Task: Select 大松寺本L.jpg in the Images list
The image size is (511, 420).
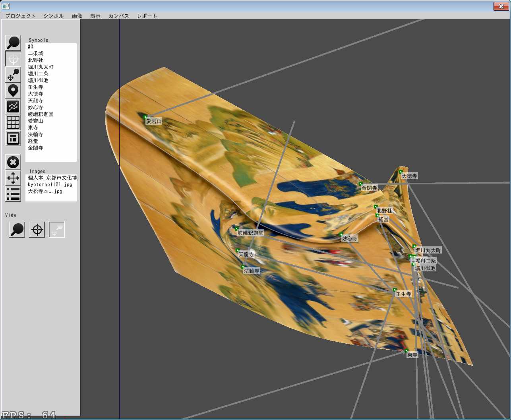Action: click(x=51, y=191)
